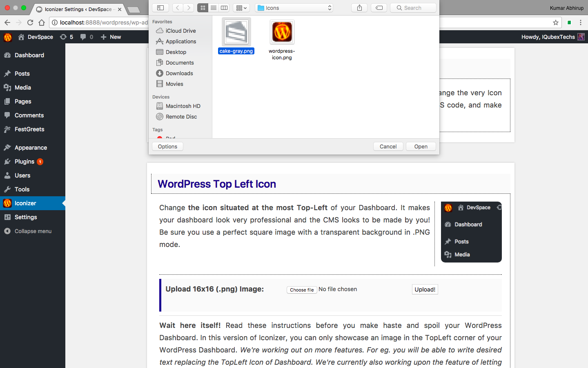Viewport: 588px width, 368px height.
Task: Expand the item arrangement dropdown
Action: coord(241,8)
